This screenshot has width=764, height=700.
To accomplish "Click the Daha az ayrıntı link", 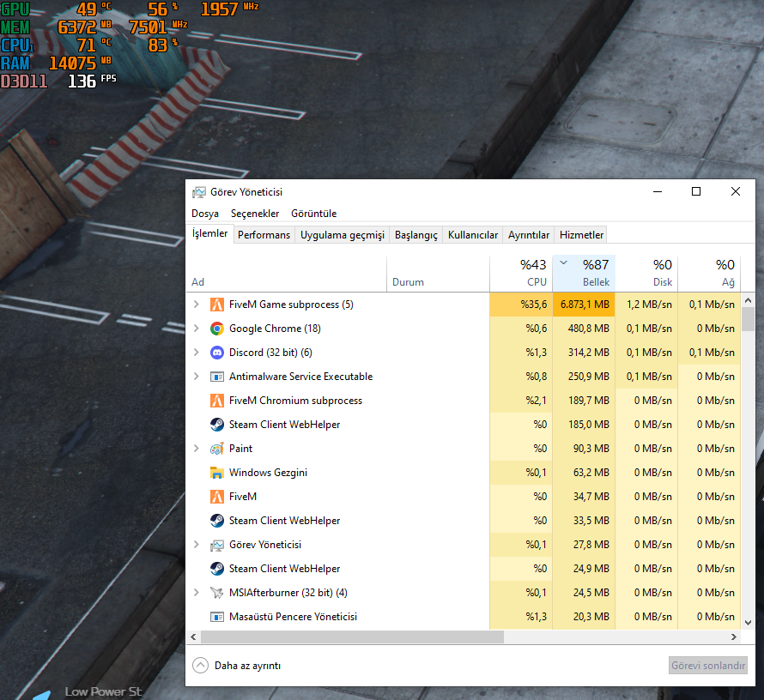I will [x=247, y=666].
